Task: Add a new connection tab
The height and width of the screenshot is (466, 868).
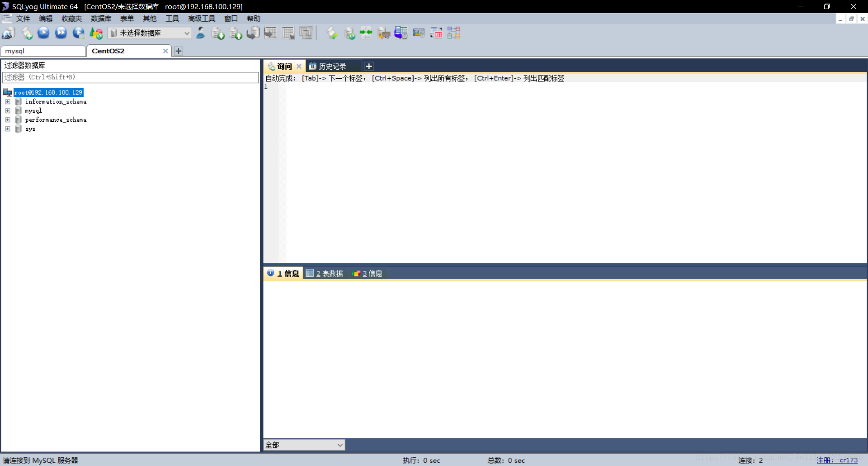Action: 179,51
